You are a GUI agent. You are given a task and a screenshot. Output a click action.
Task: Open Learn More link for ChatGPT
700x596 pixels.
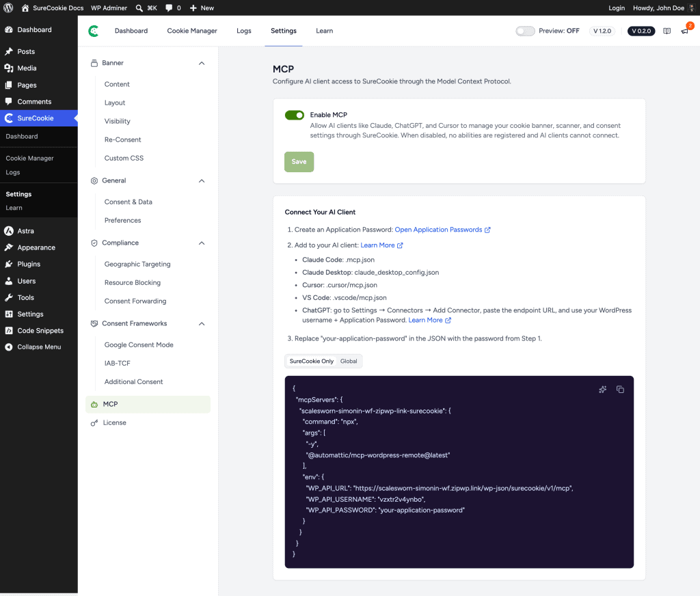(429, 320)
